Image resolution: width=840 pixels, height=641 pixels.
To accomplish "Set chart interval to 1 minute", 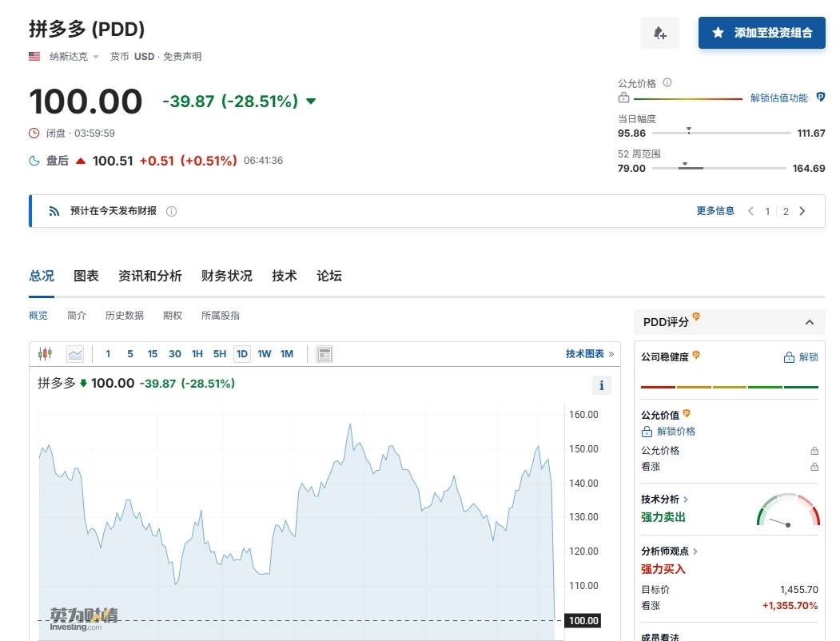I will (108, 354).
